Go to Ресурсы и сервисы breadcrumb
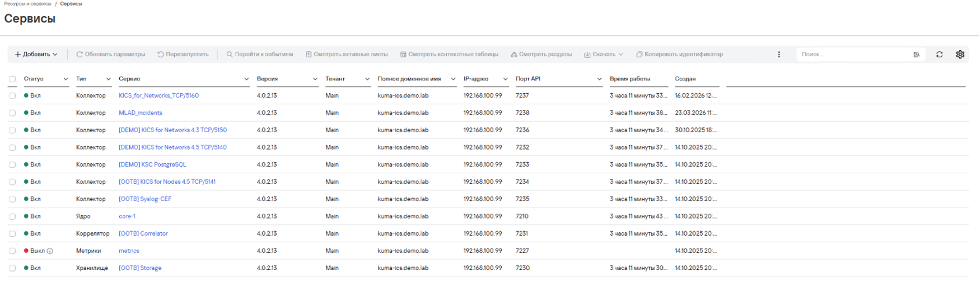980x281 pixels. pos(27,3)
